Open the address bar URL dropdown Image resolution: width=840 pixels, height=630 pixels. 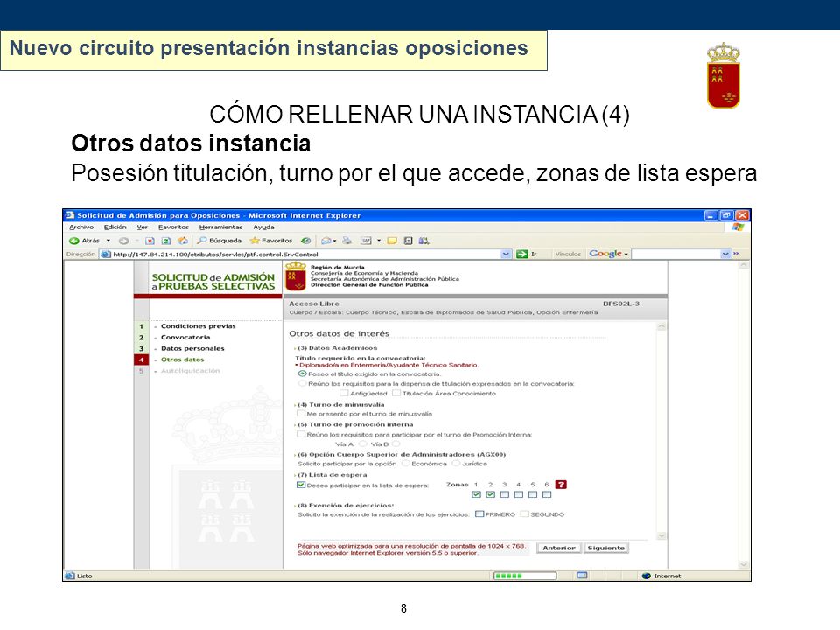point(507,254)
